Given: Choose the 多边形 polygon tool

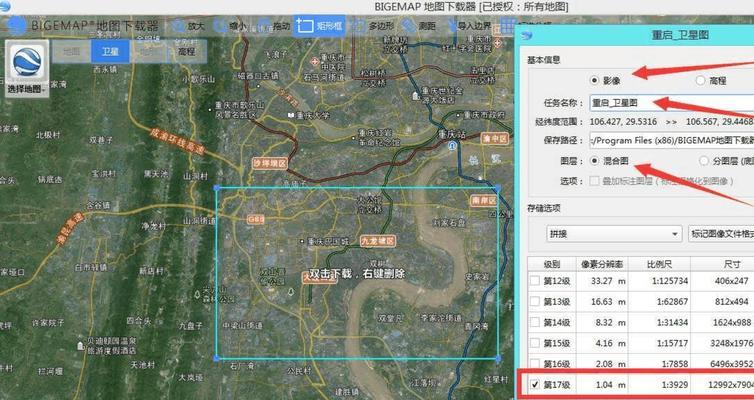Looking at the screenshot, I should pyautogui.click(x=372, y=26).
